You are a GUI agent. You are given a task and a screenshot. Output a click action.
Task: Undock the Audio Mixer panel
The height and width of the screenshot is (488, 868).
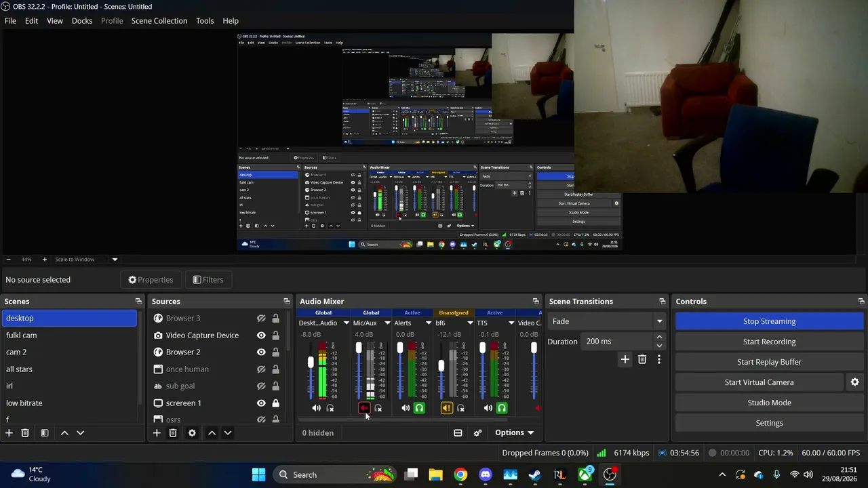tap(536, 302)
